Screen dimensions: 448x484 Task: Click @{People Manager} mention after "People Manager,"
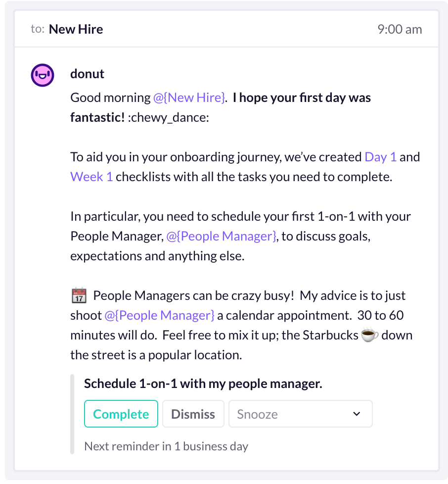(222, 237)
